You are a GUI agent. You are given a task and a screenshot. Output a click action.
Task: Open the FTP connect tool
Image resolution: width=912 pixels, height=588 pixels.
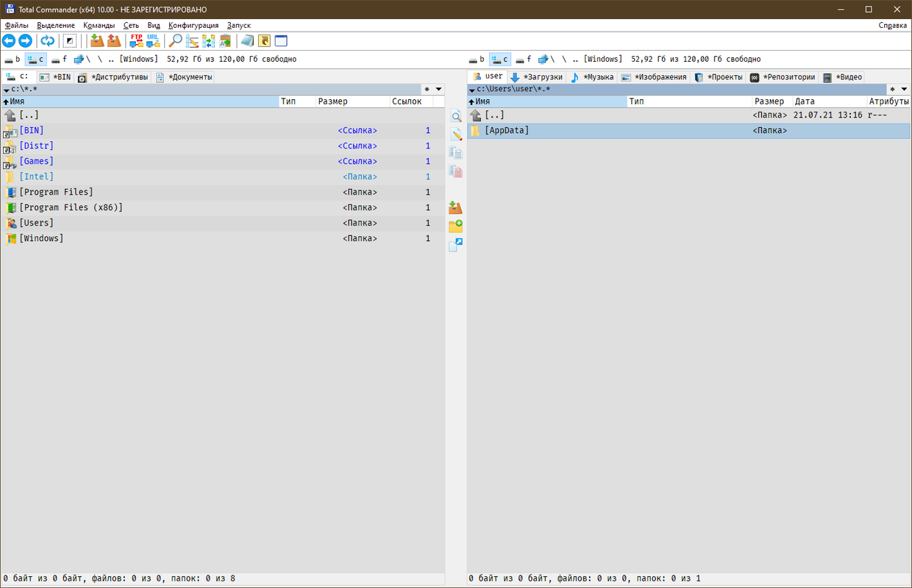point(136,41)
